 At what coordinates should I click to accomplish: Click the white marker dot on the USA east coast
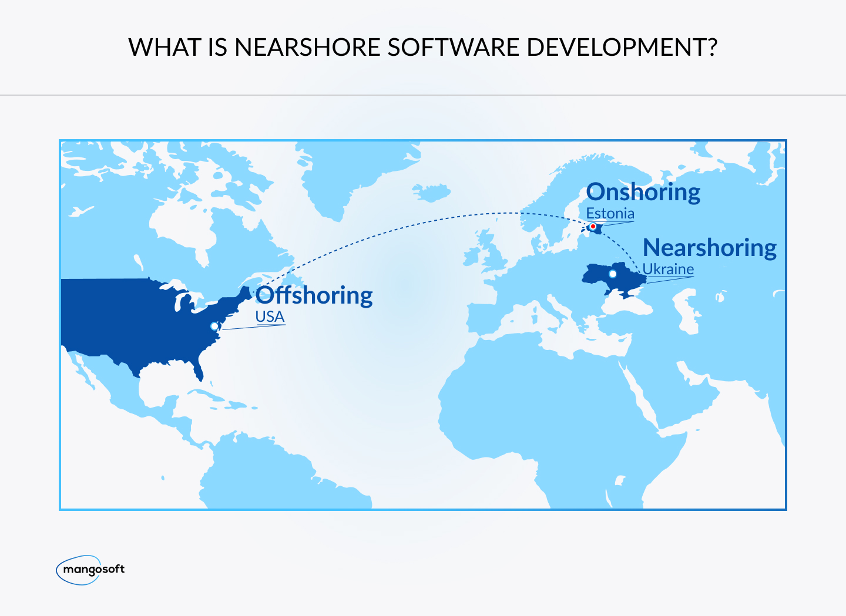(214, 326)
